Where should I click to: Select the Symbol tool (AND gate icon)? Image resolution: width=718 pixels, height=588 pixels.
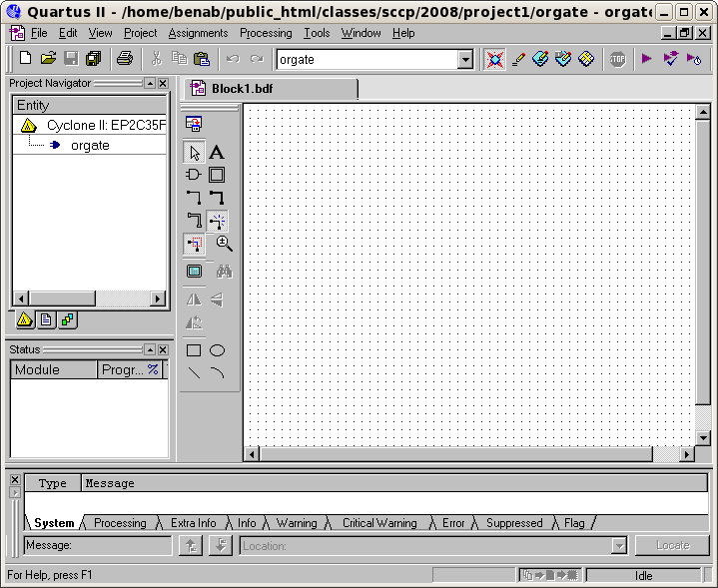(194, 175)
